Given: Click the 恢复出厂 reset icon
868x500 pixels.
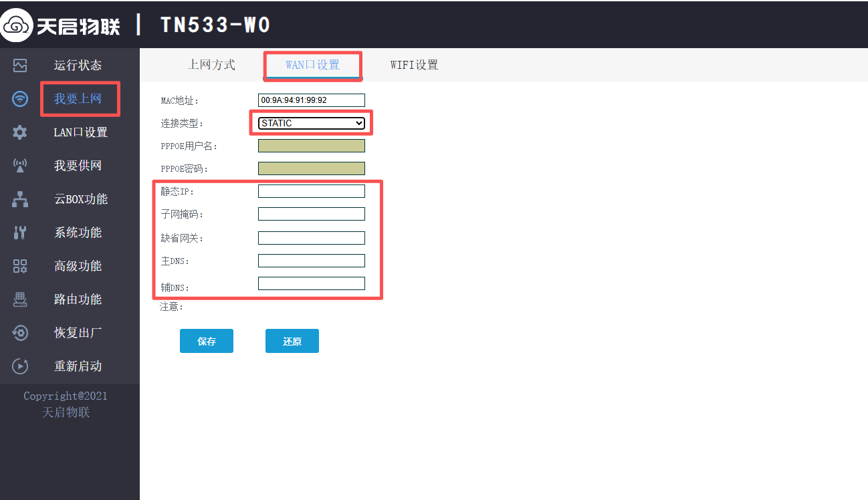Looking at the screenshot, I should click(x=20, y=333).
